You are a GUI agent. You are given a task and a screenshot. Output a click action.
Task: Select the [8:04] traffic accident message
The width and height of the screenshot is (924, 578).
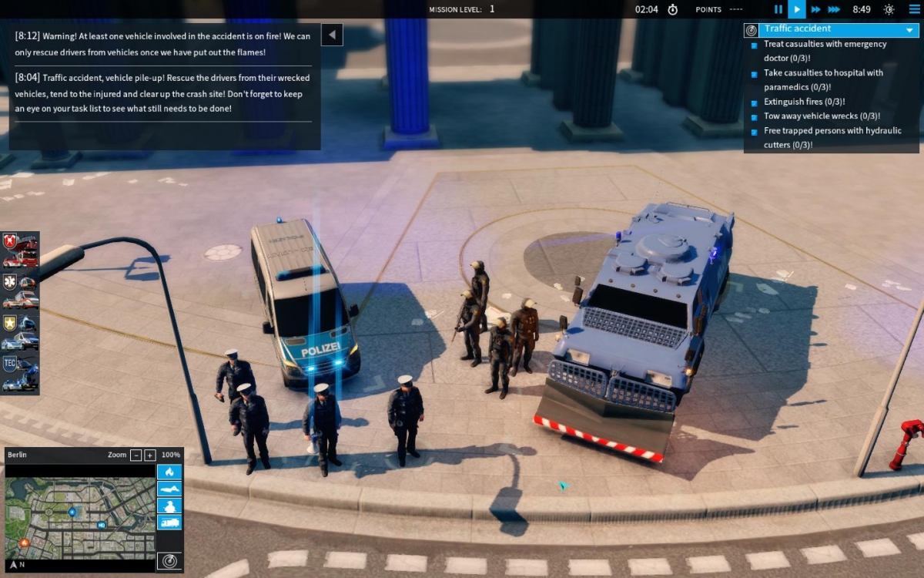pyautogui.click(x=163, y=93)
